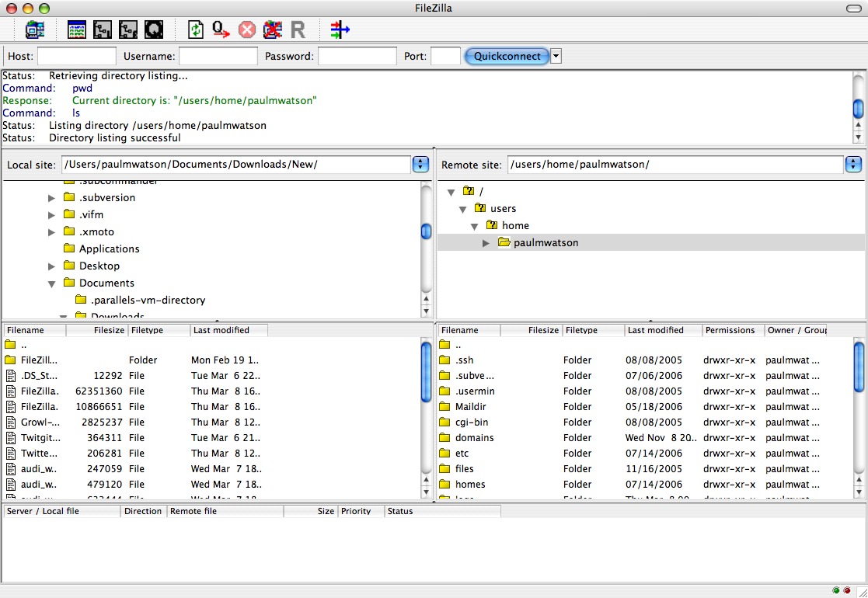Click the cgi-bin folder icon
This screenshot has height=598, width=868.
(444, 422)
